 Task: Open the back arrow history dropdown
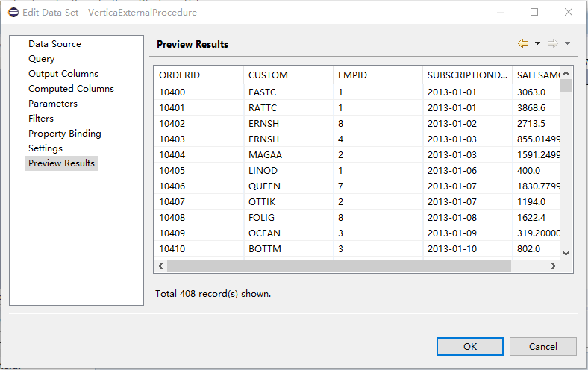click(x=537, y=44)
